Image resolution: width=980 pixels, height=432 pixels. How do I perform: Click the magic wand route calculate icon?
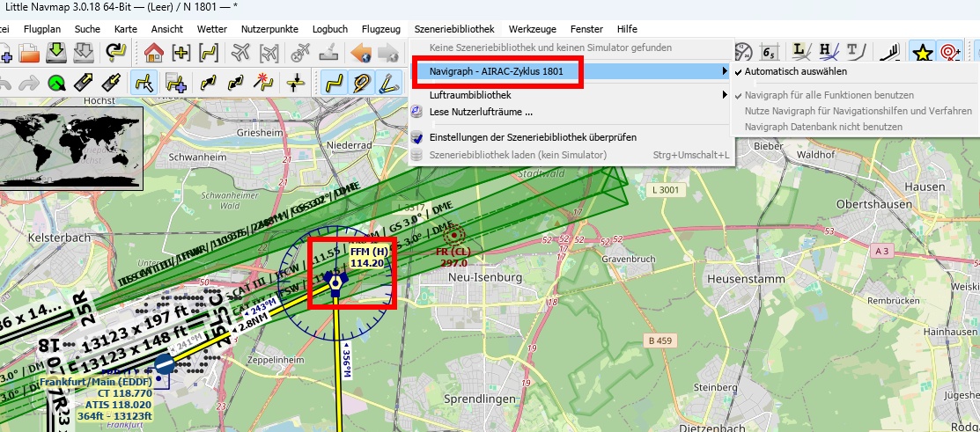(262, 83)
